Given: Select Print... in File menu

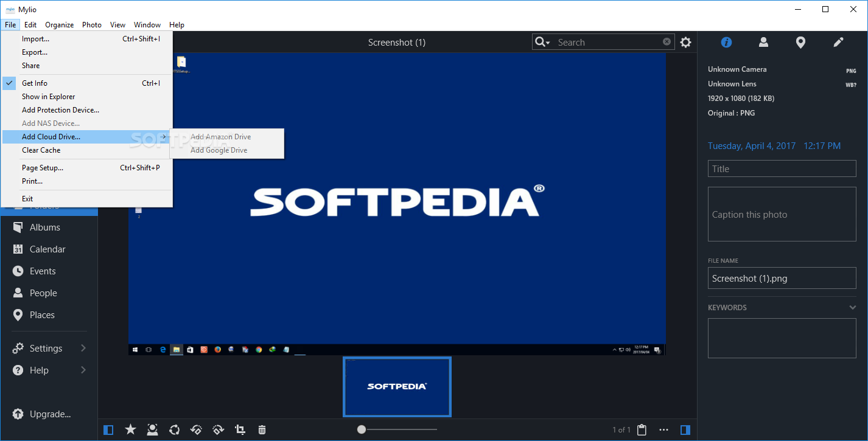Looking at the screenshot, I should pos(87,181).
